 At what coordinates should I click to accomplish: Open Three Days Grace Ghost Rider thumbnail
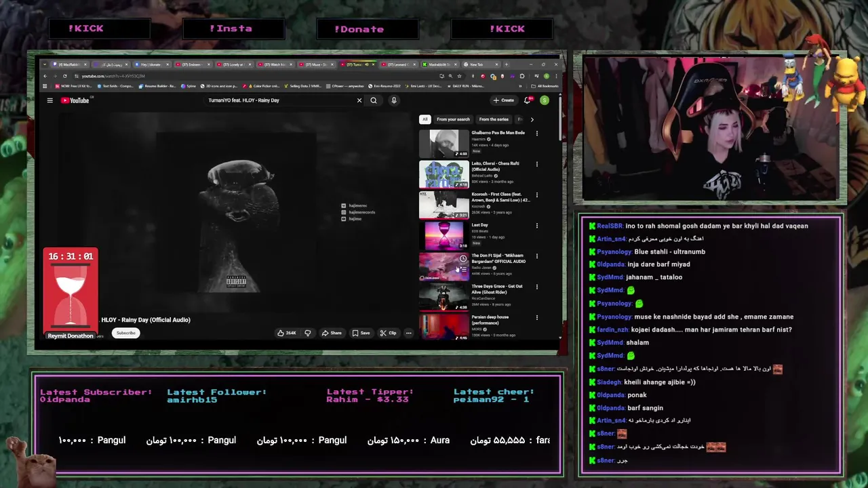tap(443, 297)
